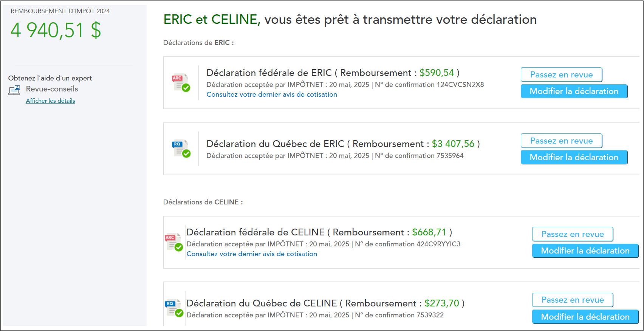644x331 pixels.
Task: Click the Revue-conseils expert laptop icon
Action: pyautogui.click(x=14, y=90)
